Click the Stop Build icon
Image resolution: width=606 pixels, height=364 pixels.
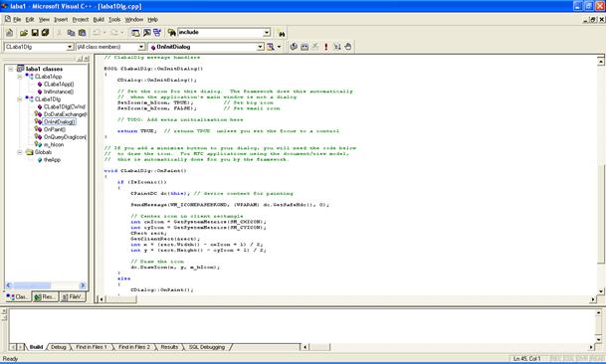(315, 47)
